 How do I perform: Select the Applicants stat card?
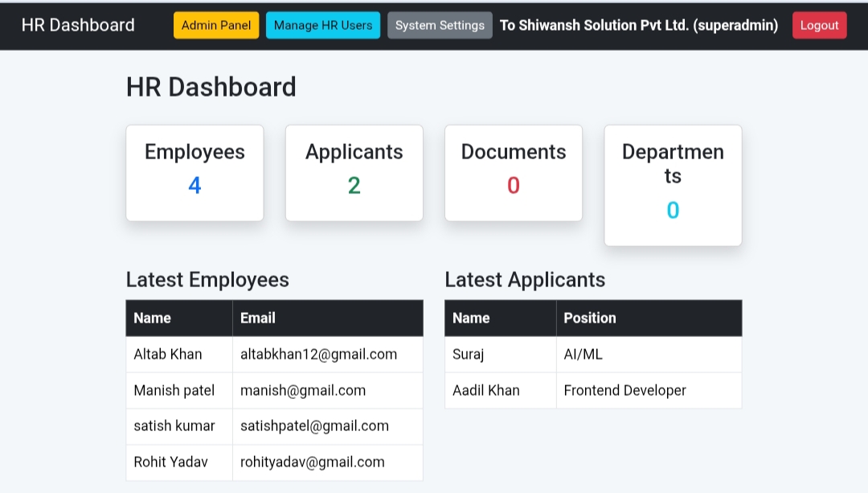[x=354, y=173]
